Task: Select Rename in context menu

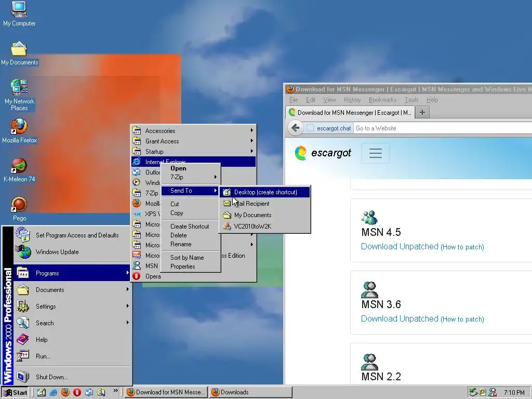Action: tap(190, 244)
